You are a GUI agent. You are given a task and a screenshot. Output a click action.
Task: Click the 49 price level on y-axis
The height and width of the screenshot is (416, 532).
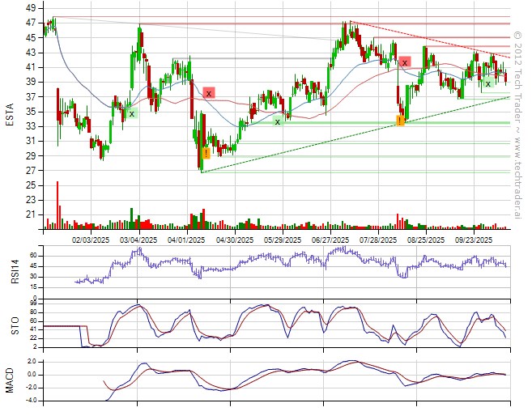(x=30, y=8)
